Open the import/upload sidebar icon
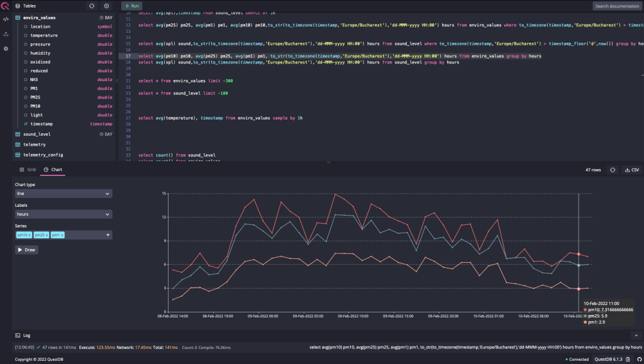Screen dimensions: 644x364 6,34
